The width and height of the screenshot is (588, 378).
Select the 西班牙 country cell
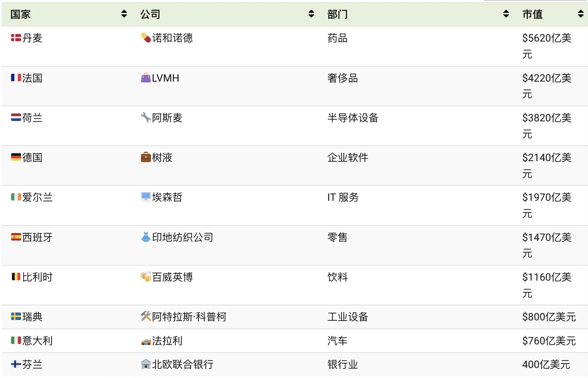point(37,237)
